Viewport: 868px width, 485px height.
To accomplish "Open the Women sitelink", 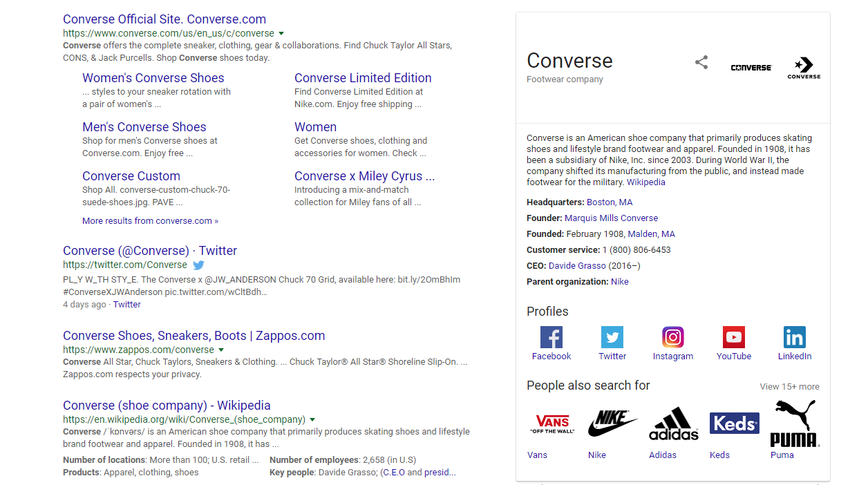I will click(x=316, y=127).
